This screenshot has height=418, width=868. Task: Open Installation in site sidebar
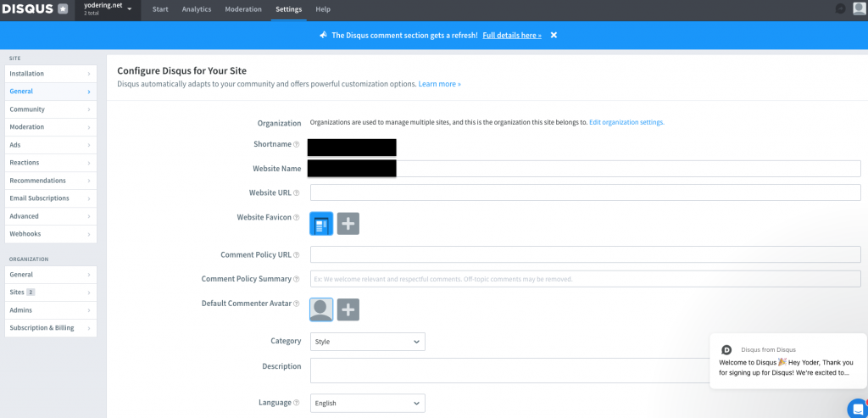50,74
